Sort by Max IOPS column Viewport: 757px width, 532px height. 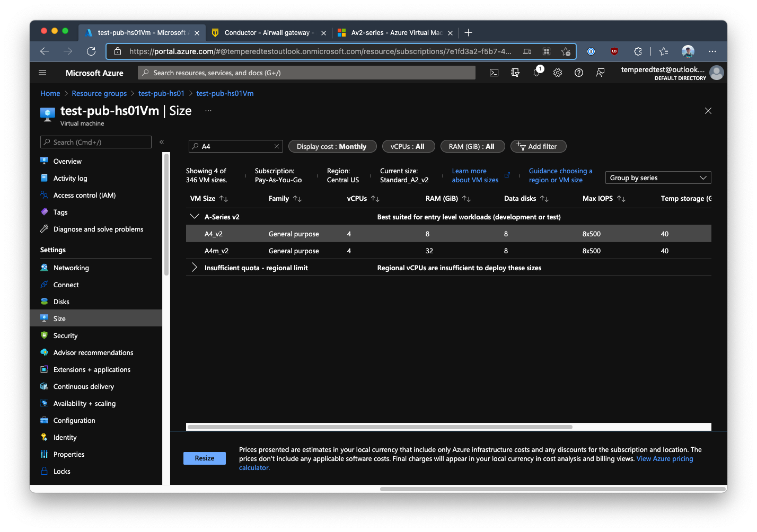604,199
